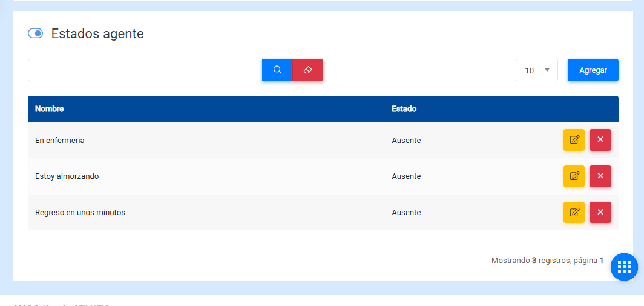Delete the 'En enfermeria' state
The width and height of the screenshot is (644, 306).
[x=600, y=140]
